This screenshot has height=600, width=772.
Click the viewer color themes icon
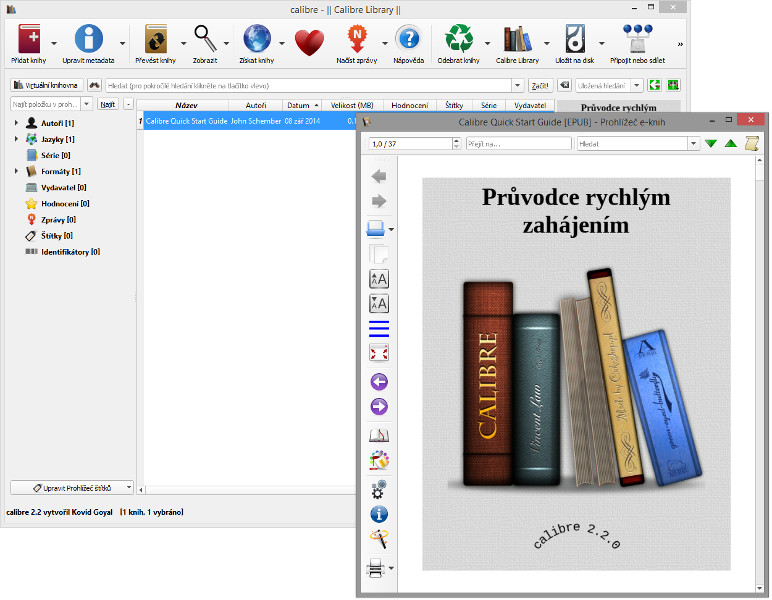[379, 460]
